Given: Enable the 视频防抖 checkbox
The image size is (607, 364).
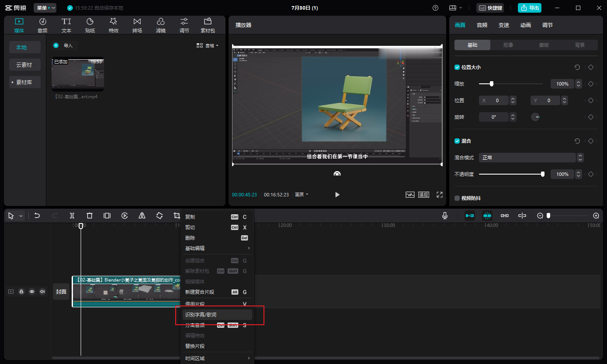Looking at the screenshot, I should click(x=457, y=198).
